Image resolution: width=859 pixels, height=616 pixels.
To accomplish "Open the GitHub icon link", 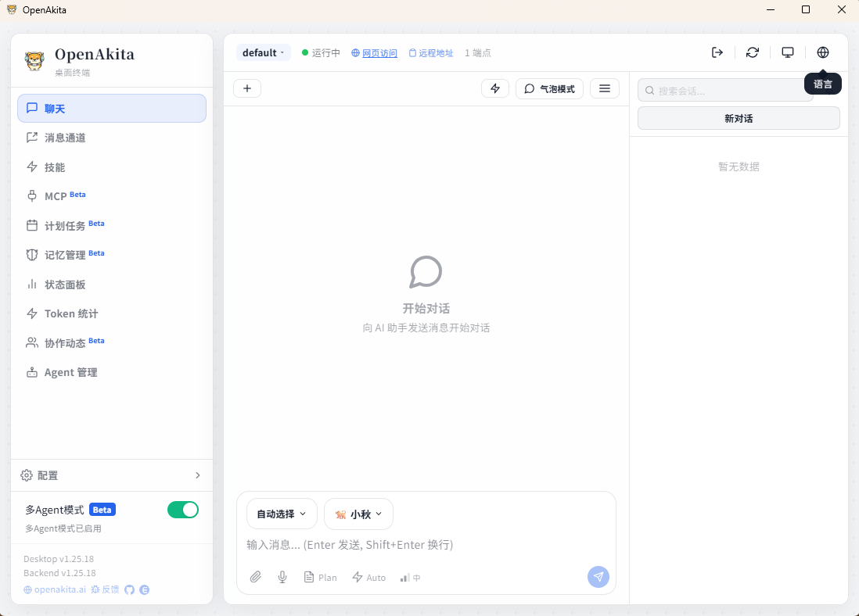I will (x=129, y=589).
